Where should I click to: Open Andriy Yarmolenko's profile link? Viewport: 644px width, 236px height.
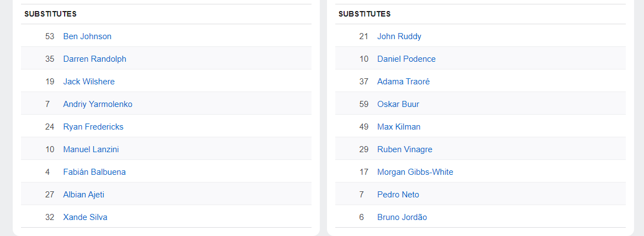[x=98, y=104]
